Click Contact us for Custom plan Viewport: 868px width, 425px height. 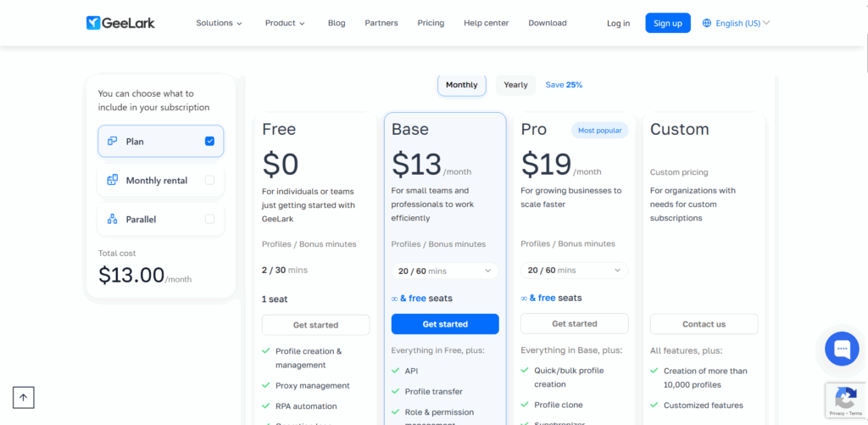pyautogui.click(x=704, y=324)
